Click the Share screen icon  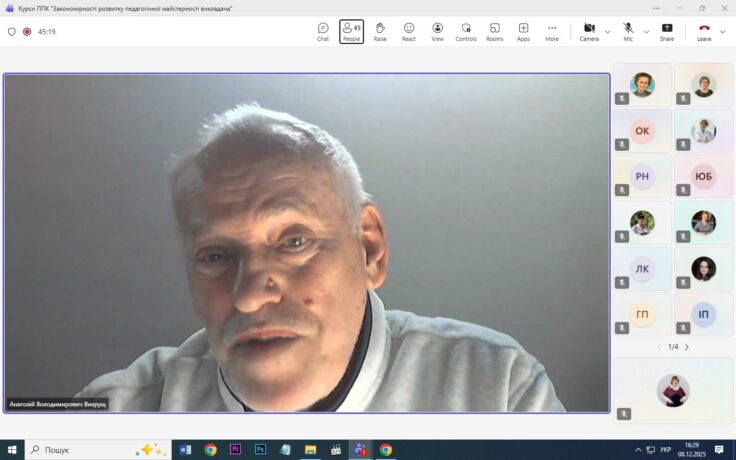(667, 31)
